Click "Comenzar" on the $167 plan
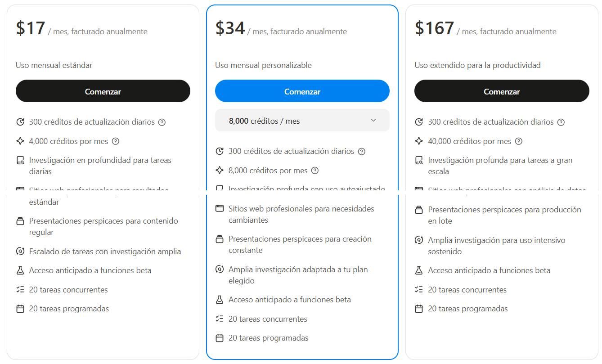This screenshot has height=364, width=602. [x=501, y=91]
